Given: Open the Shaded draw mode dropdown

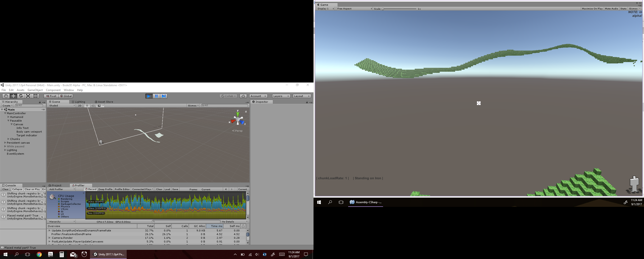Looking at the screenshot, I should (62, 106).
